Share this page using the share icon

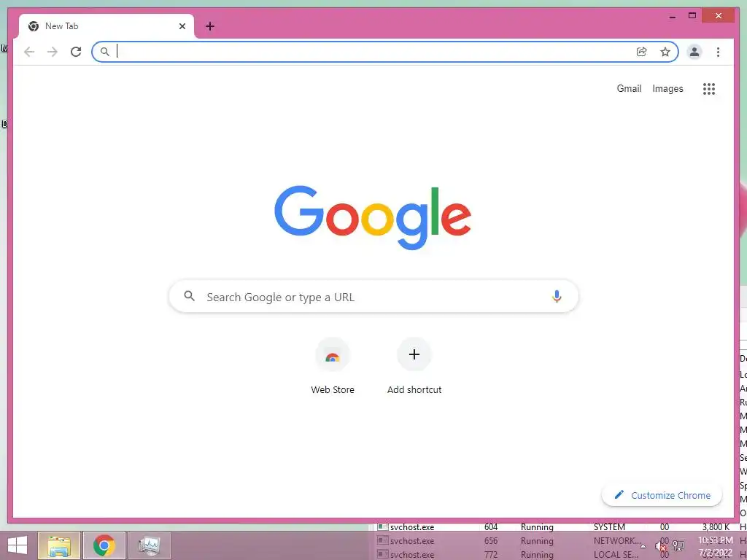pyautogui.click(x=642, y=52)
